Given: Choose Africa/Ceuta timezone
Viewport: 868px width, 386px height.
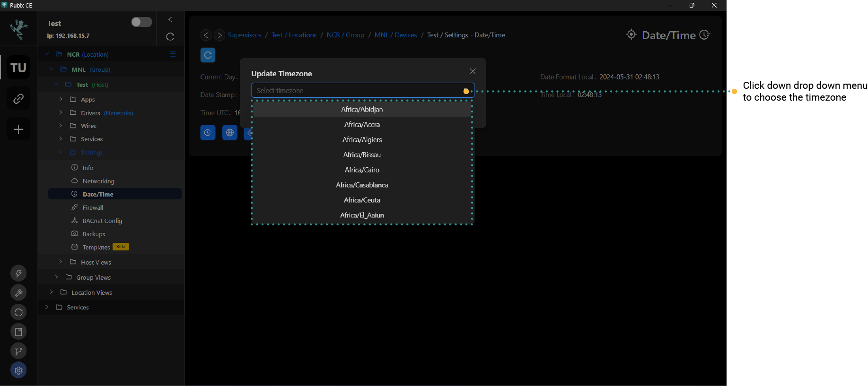Looking at the screenshot, I should [362, 200].
